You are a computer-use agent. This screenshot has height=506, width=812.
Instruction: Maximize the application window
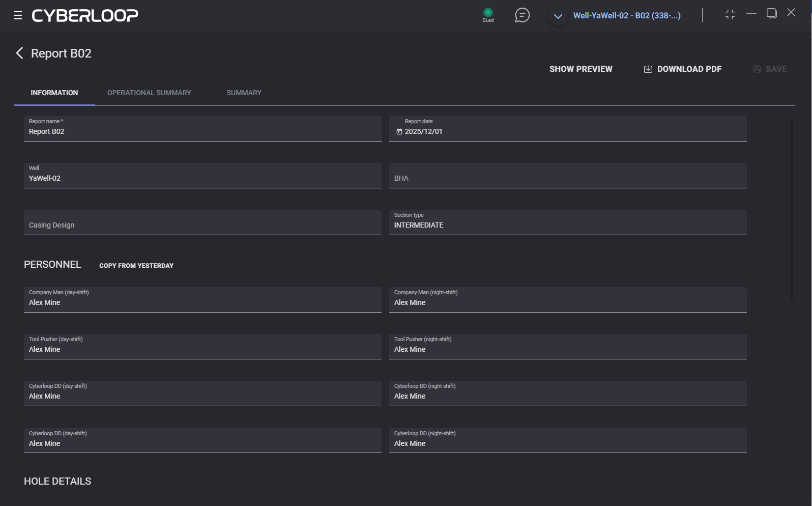(771, 13)
